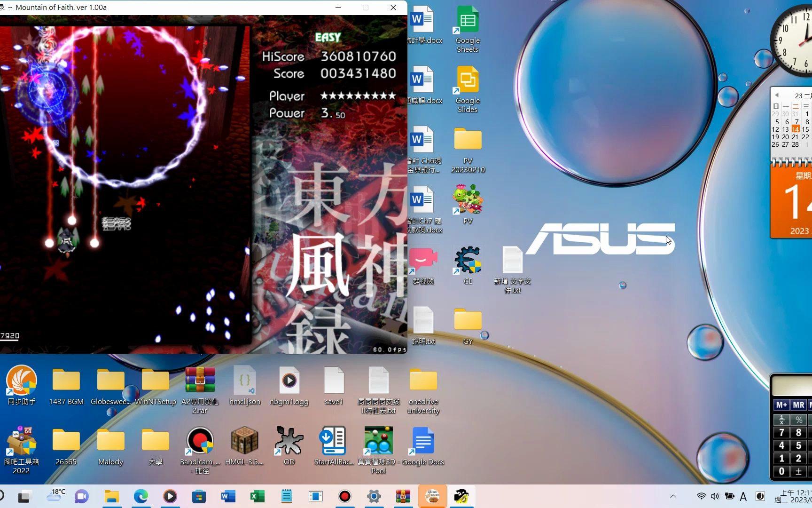Open the save1 file
The height and width of the screenshot is (508, 812).
(334, 385)
